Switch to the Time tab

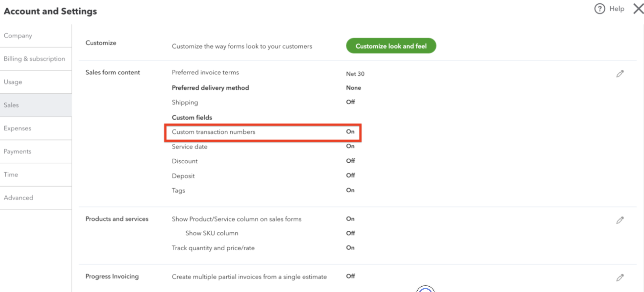pos(36,175)
